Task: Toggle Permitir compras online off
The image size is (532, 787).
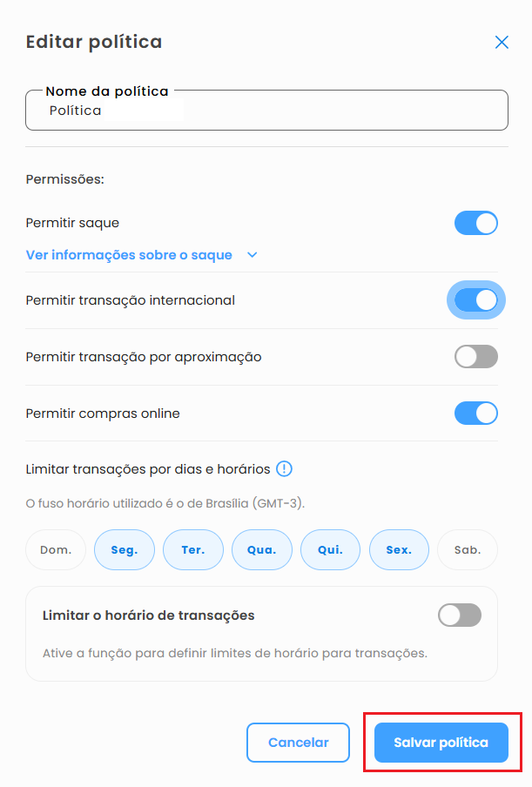Action: [x=476, y=413]
